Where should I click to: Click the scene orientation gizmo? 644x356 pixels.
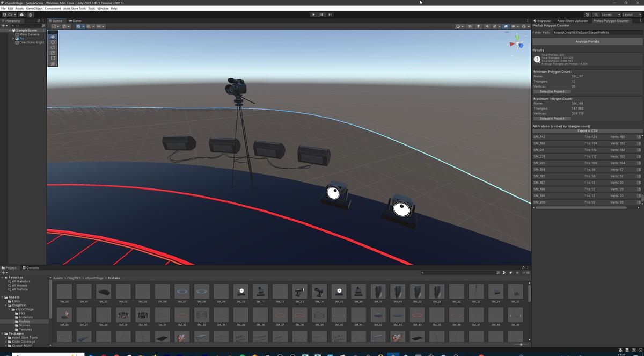517,43
